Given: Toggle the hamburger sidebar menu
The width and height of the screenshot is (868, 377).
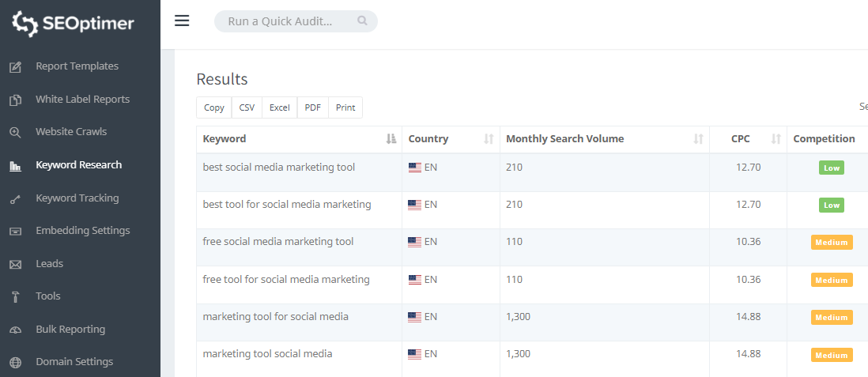Looking at the screenshot, I should 182,21.
